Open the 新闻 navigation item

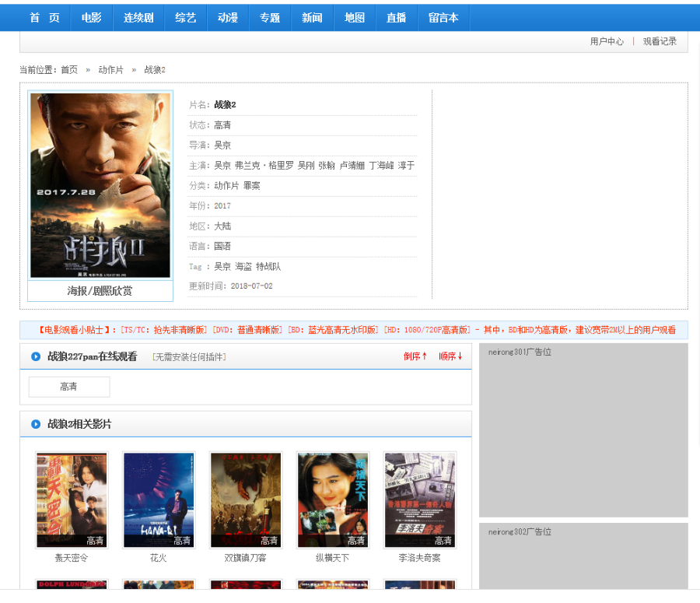point(312,18)
